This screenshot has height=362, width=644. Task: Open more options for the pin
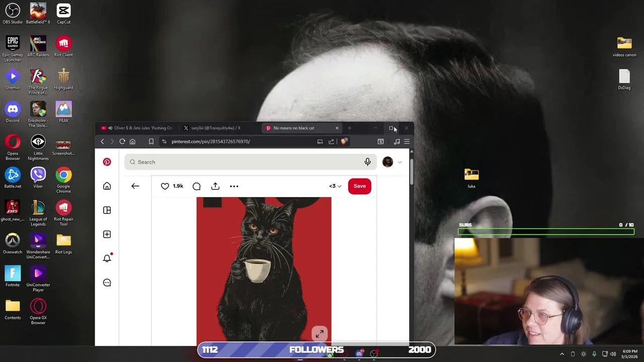[234, 186]
